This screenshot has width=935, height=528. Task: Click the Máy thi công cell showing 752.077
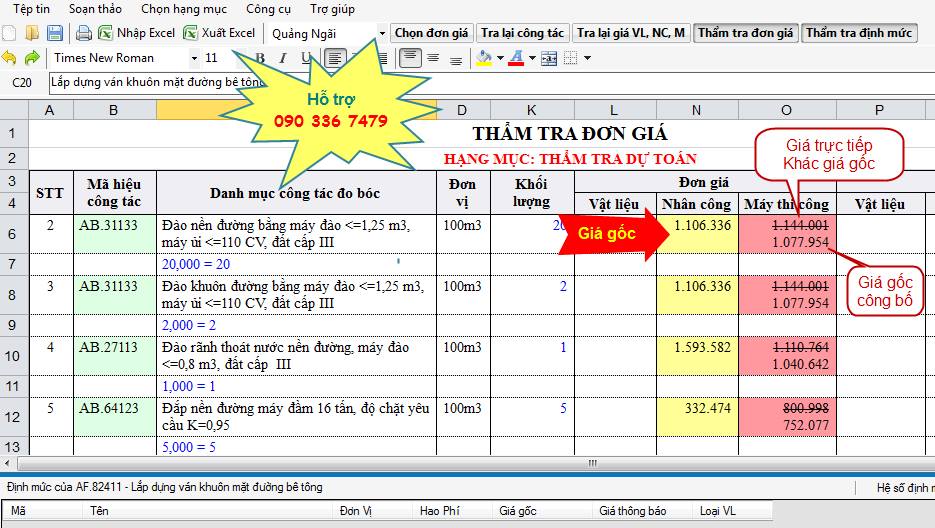pyautogui.click(x=787, y=416)
